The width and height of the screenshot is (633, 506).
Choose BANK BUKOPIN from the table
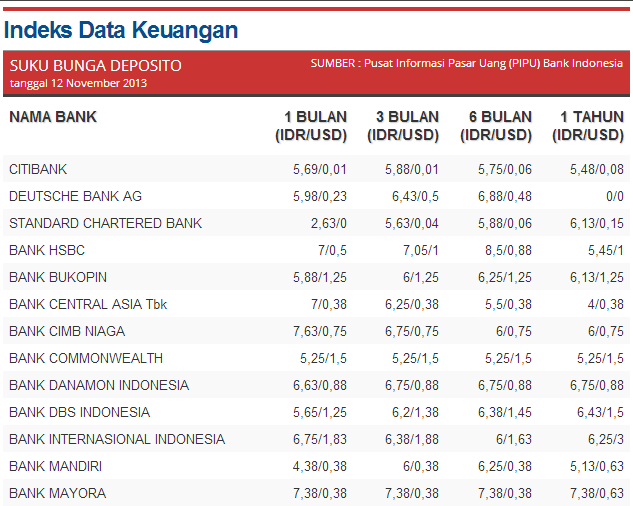[x=58, y=277]
